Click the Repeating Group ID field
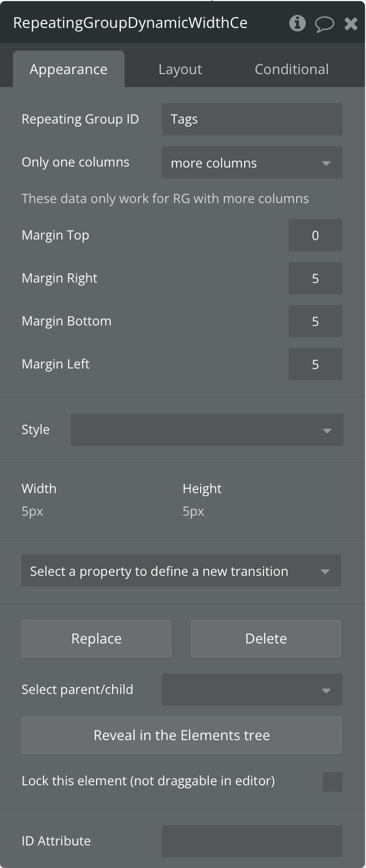 tap(252, 119)
